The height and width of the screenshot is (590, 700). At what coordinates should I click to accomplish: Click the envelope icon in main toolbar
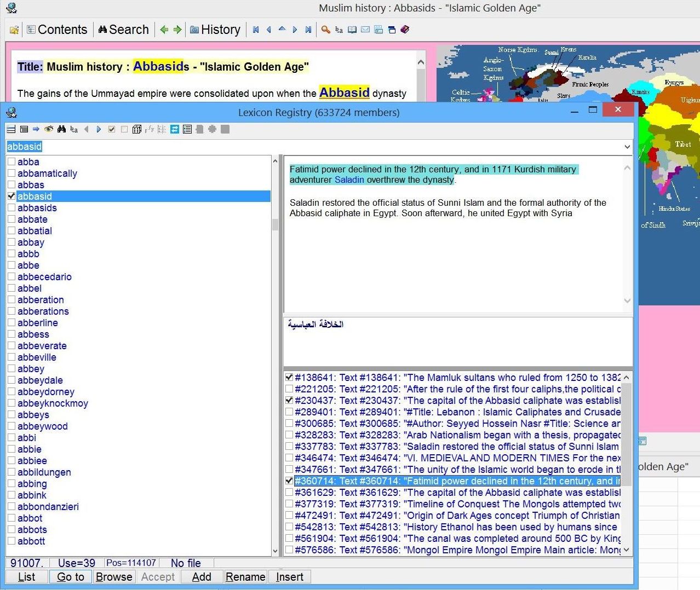(x=365, y=30)
